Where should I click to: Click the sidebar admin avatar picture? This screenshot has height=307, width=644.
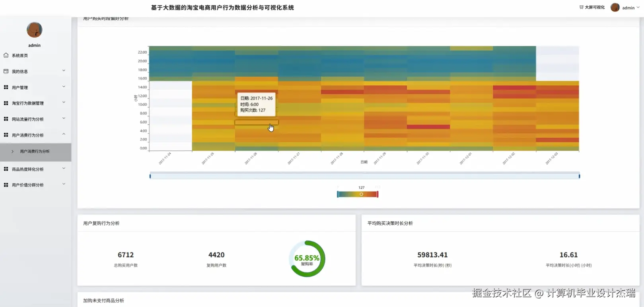[x=35, y=30]
